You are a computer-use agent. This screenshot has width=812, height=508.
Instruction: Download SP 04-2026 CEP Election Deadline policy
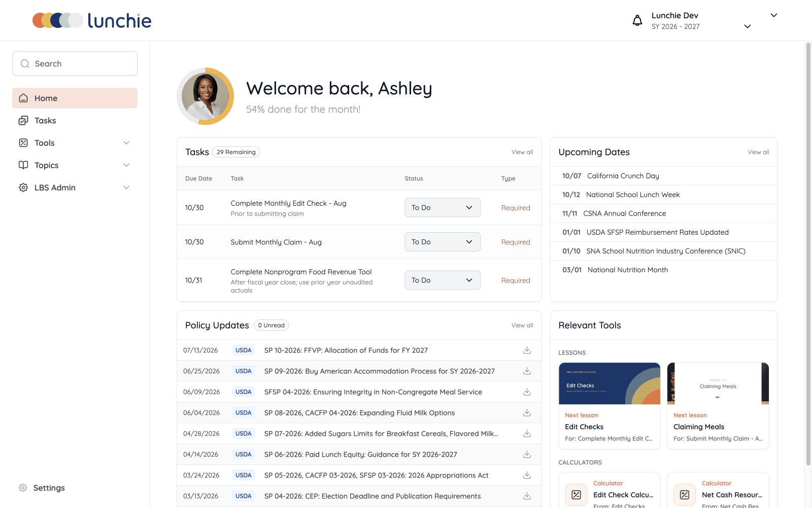click(x=527, y=496)
